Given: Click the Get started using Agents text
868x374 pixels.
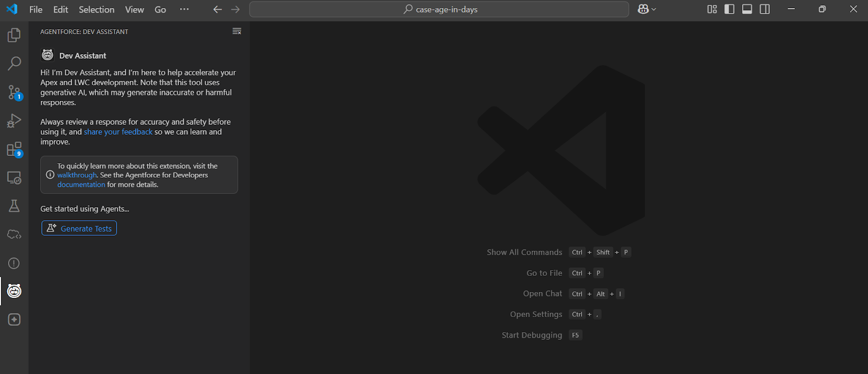Looking at the screenshot, I should pyautogui.click(x=85, y=209).
